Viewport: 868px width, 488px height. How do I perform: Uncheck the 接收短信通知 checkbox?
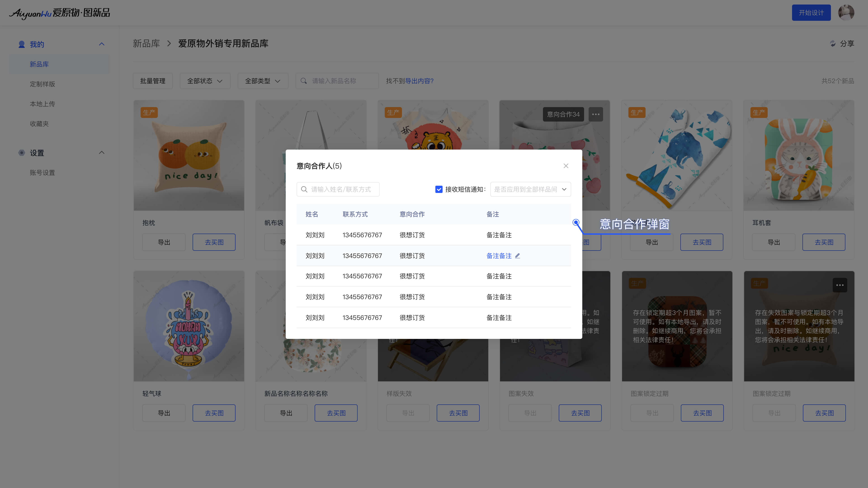439,189
